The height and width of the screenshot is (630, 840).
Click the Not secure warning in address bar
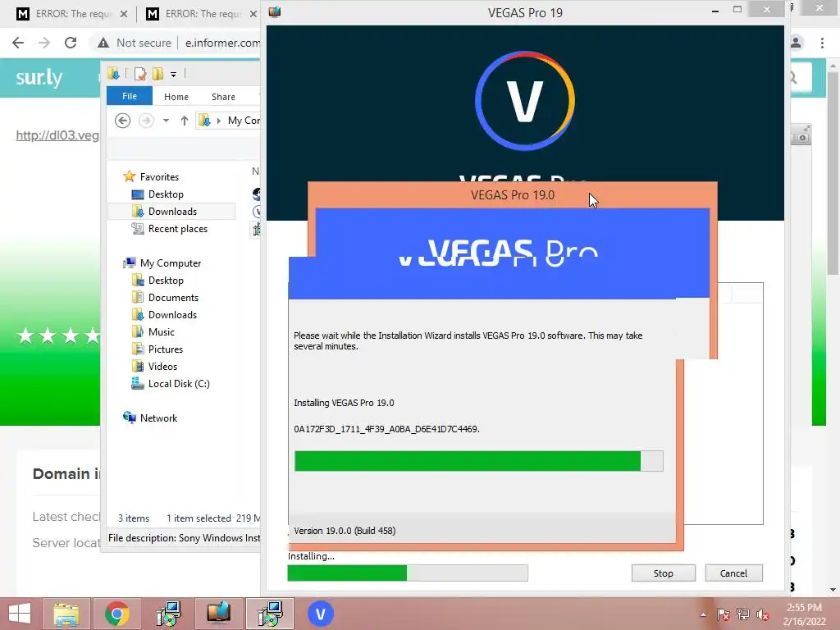pos(134,43)
